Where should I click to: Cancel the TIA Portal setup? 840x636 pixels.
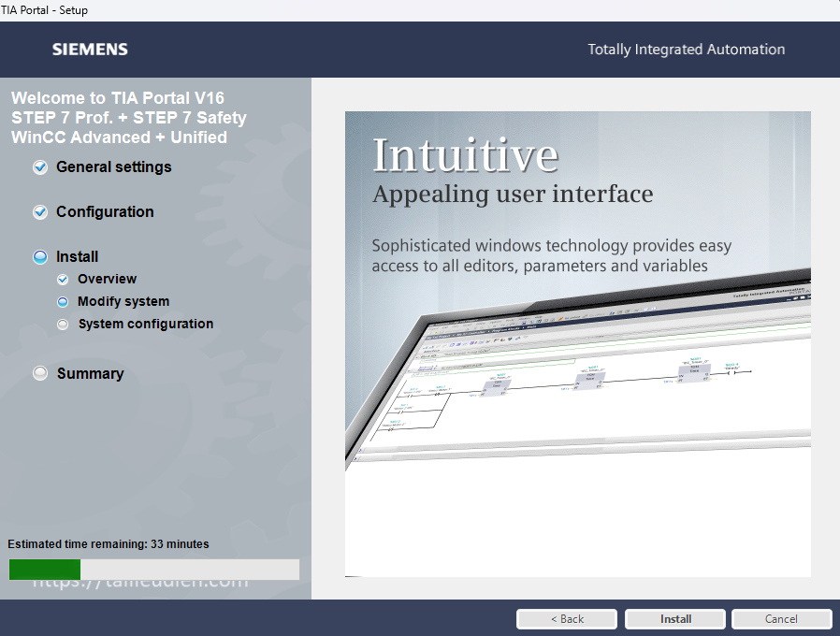click(x=781, y=619)
